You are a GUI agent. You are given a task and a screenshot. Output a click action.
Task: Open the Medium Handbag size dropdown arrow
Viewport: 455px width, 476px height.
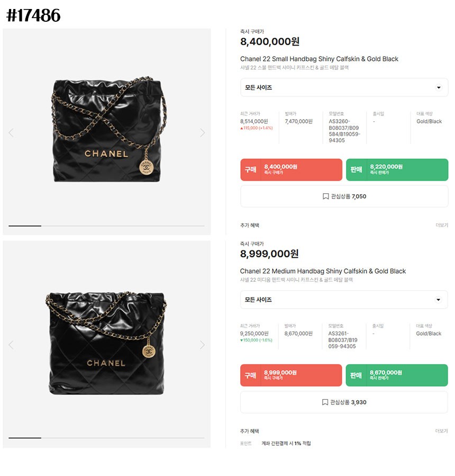[x=438, y=300]
